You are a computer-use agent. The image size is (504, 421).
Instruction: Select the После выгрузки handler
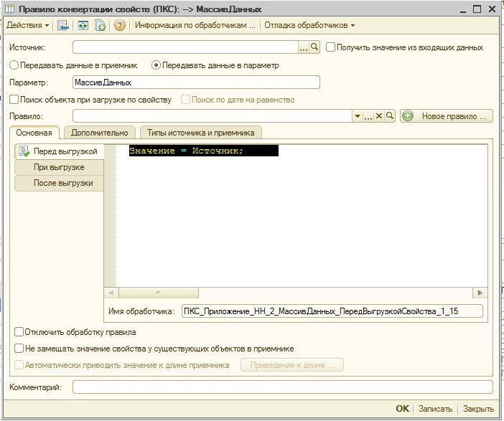pos(59,183)
